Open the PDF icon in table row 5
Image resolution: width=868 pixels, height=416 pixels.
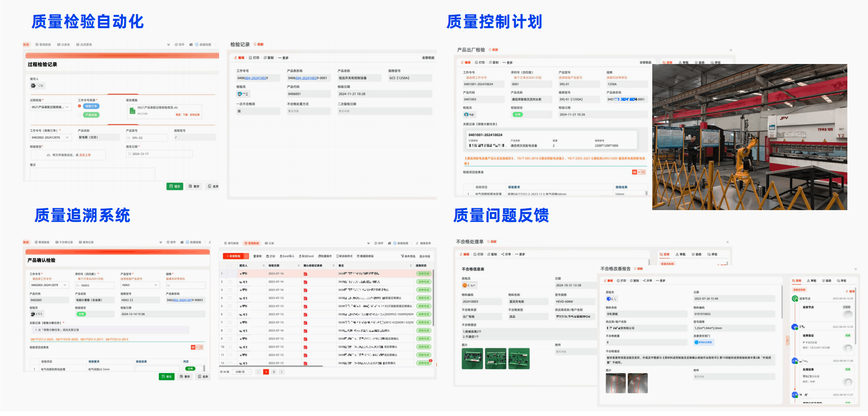coord(305,306)
